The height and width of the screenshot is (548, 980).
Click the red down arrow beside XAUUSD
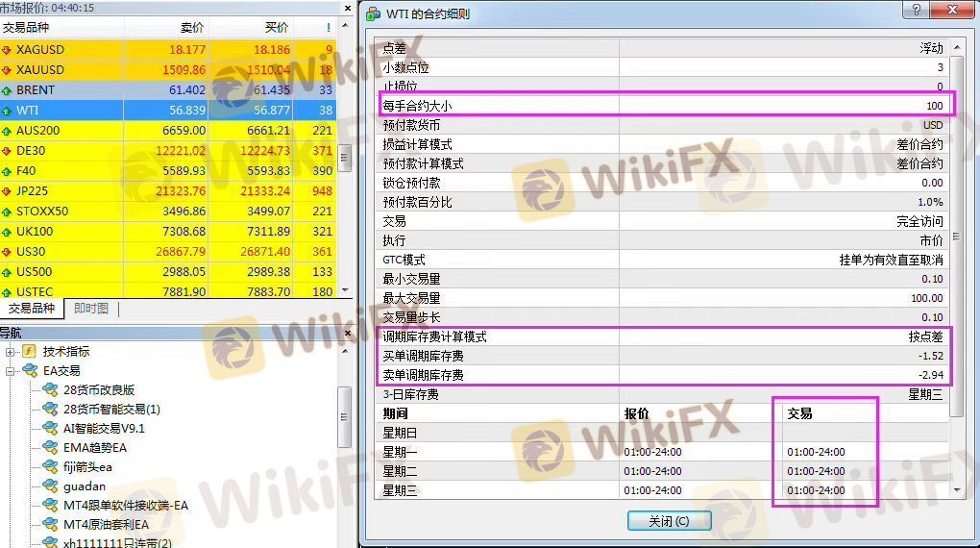coord(7,70)
